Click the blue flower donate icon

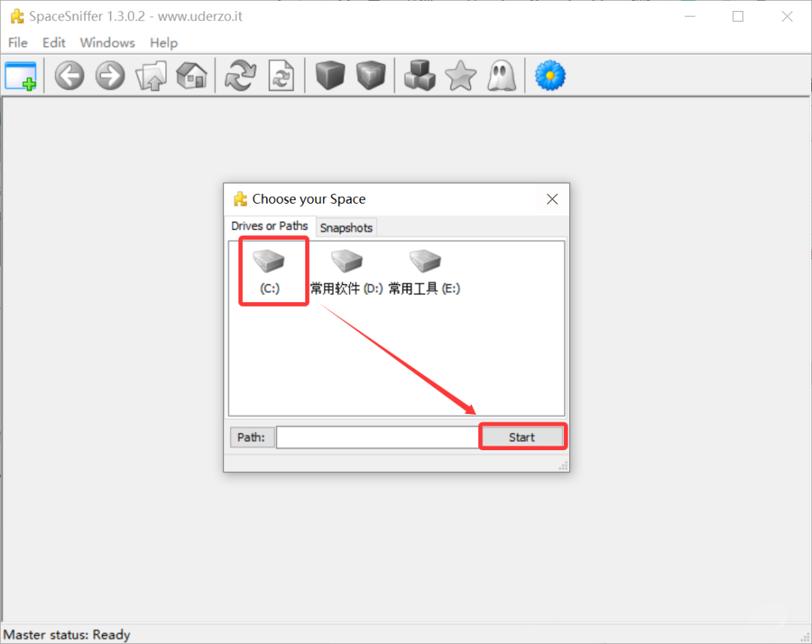(550, 76)
